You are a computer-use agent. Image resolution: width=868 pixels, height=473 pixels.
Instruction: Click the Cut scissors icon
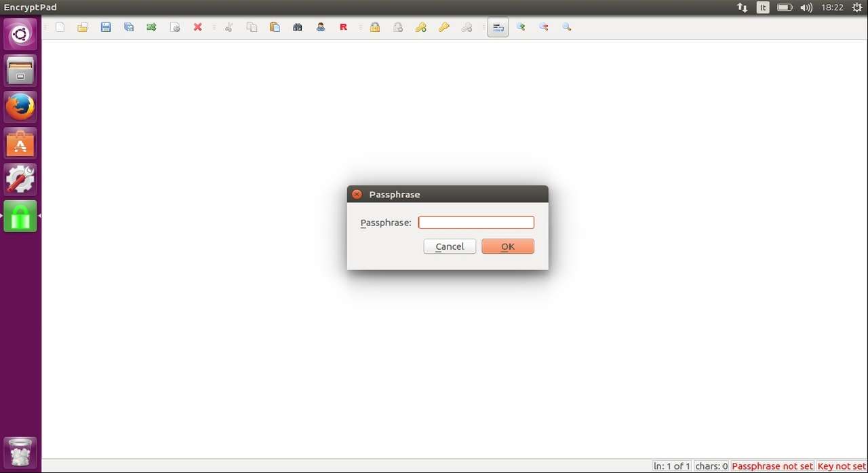tap(229, 27)
